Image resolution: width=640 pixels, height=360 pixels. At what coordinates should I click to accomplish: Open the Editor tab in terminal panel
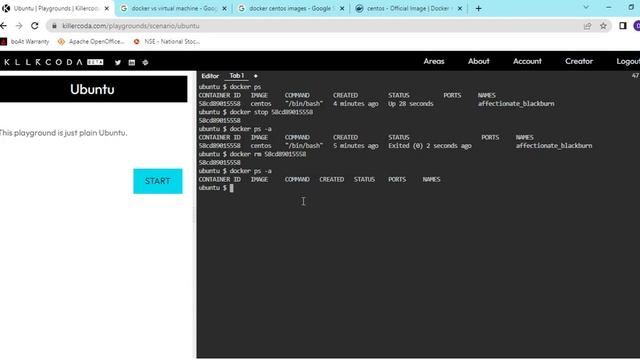(210, 76)
